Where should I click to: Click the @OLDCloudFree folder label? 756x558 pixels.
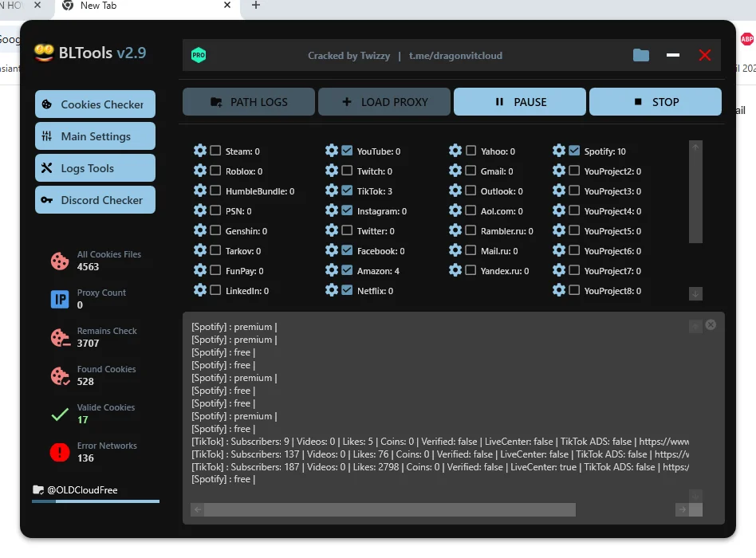point(75,490)
